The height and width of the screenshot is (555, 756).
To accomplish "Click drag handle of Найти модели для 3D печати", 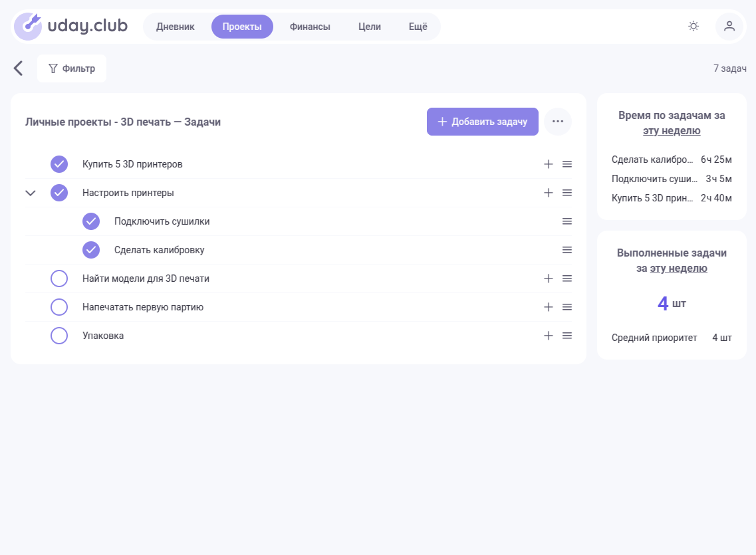I will point(567,278).
